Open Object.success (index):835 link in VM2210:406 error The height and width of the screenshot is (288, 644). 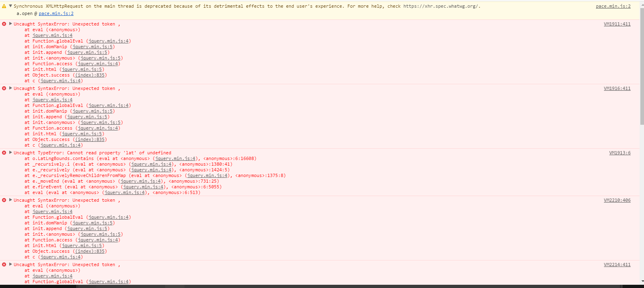(90, 251)
